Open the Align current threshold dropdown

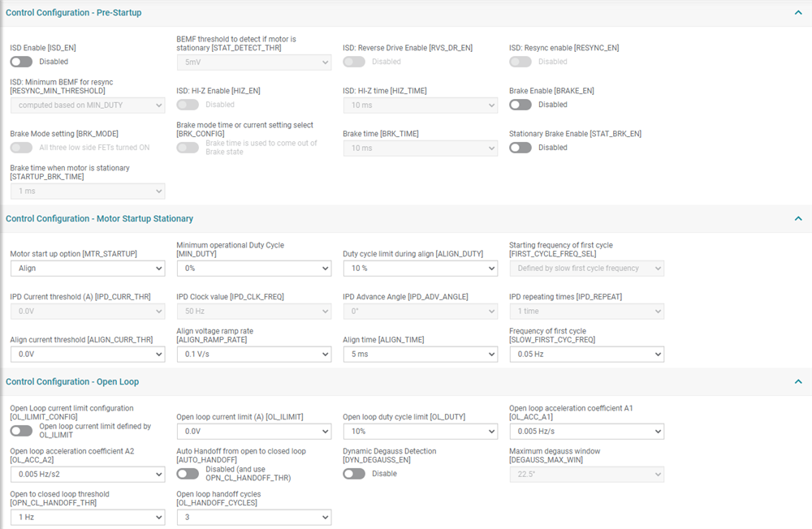pyautogui.click(x=88, y=355)
